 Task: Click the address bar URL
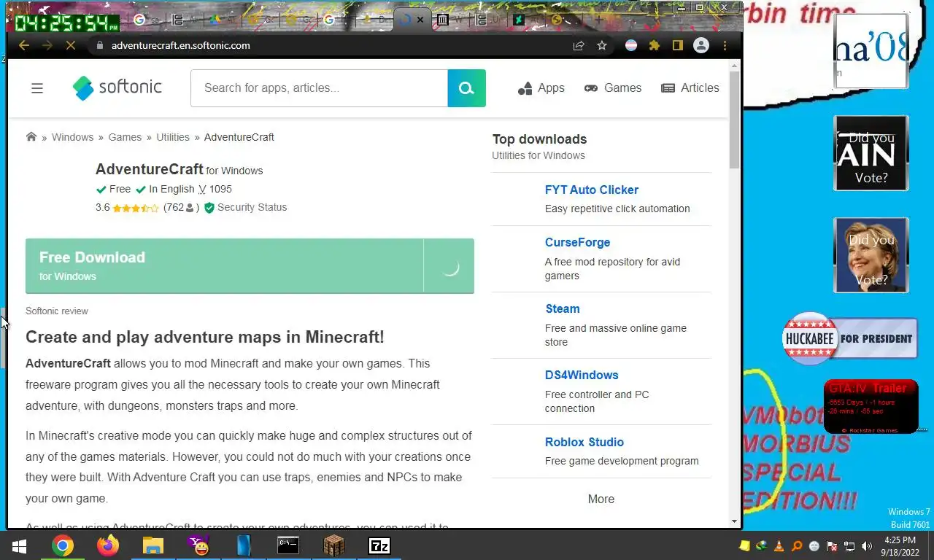pyautogui.click(x=181, y=45)
